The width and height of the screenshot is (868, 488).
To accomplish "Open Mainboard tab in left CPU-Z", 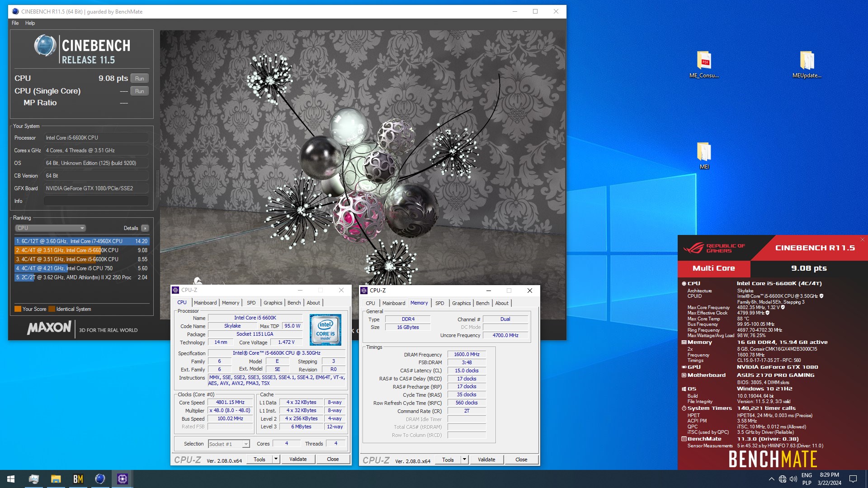I will pos(205,303).
